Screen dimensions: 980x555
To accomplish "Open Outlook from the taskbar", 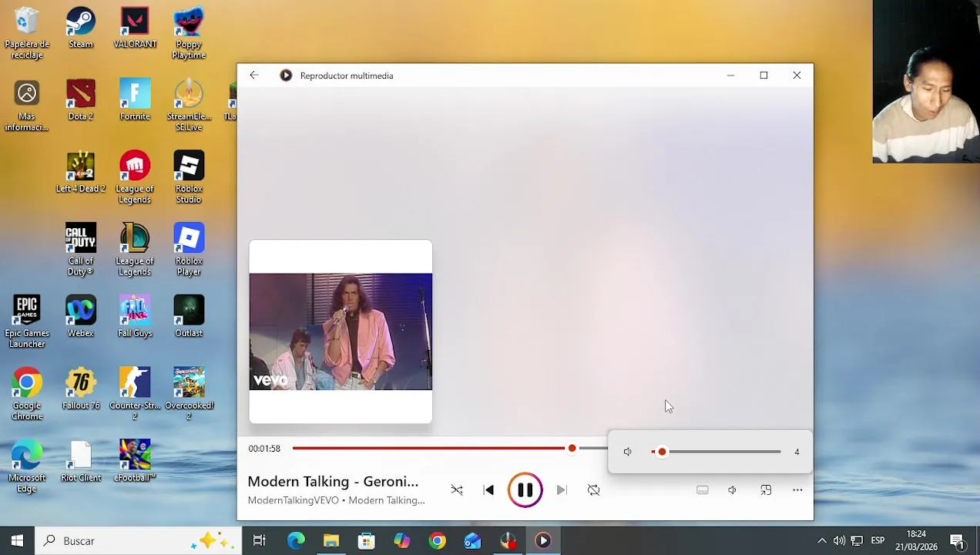I will [472, 541].
